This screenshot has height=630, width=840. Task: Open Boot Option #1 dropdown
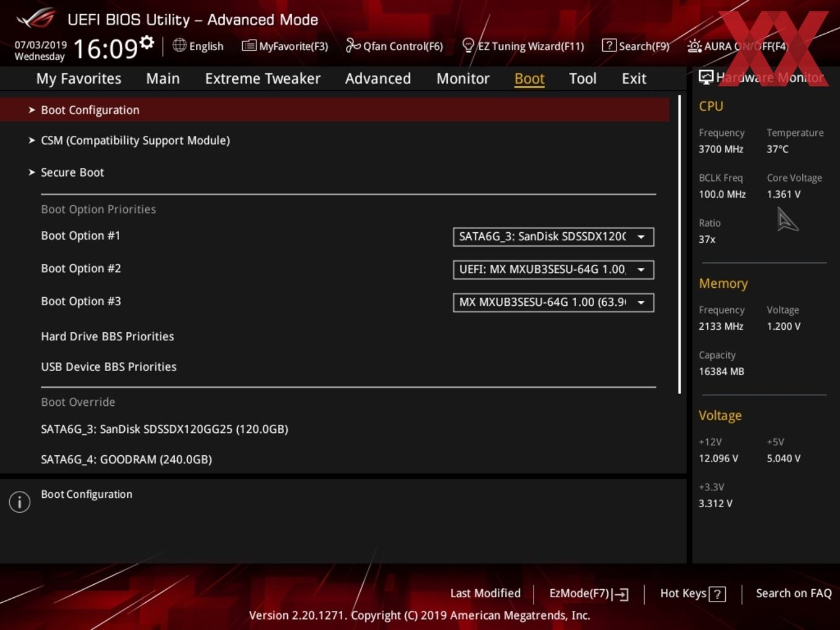(x=553, y=237)
